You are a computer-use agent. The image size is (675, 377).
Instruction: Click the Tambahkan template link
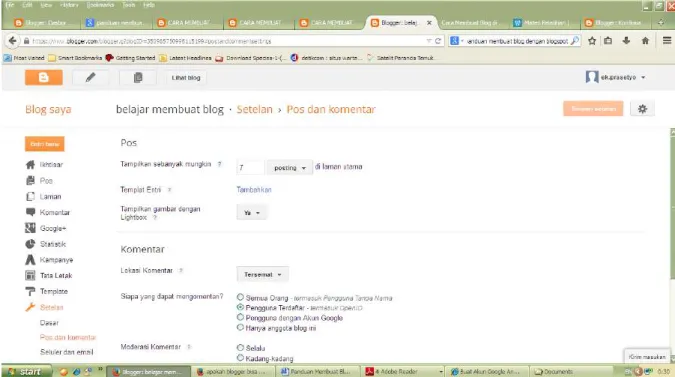tap(254, 189)
